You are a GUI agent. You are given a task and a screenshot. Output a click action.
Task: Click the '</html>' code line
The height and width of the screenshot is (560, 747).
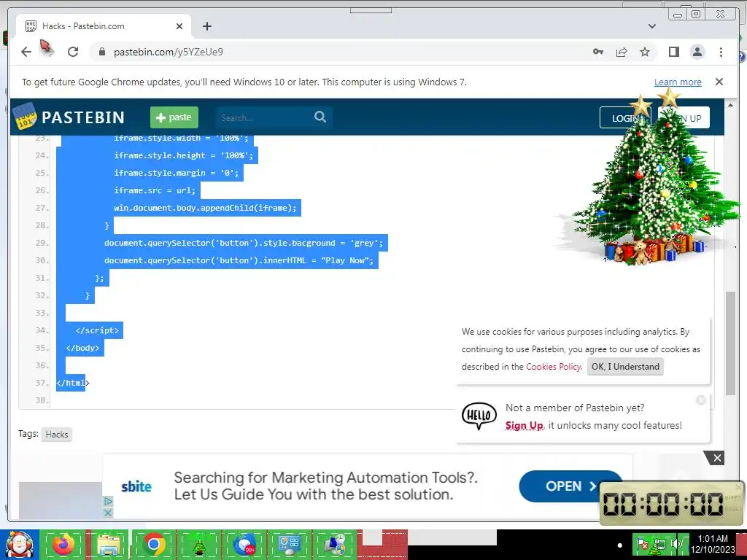point(73,383)
